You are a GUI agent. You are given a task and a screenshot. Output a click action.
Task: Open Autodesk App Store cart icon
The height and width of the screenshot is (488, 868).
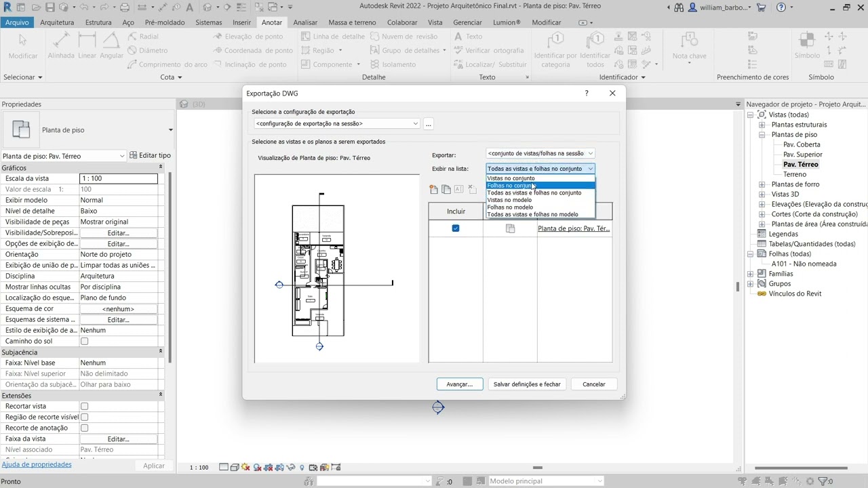(761, 7)
